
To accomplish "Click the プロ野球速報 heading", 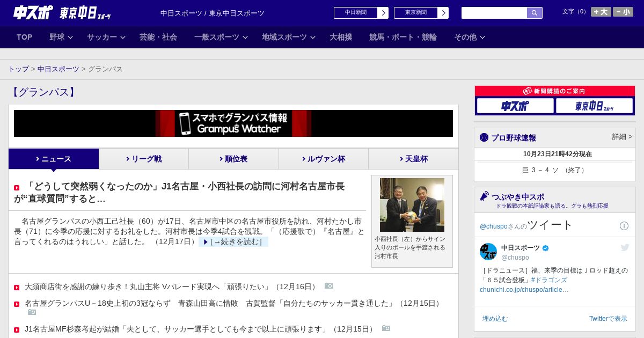I will [514, 137].
